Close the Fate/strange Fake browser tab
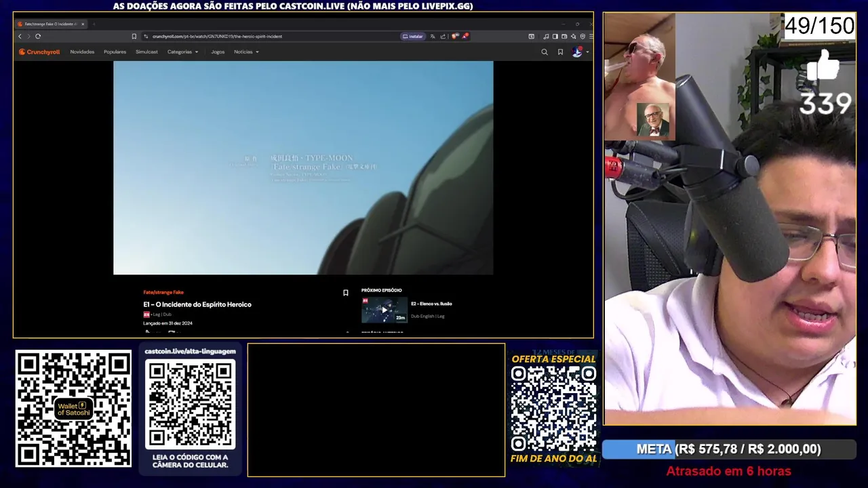Screen dimensions: 868x488 [x=83, y=24]
